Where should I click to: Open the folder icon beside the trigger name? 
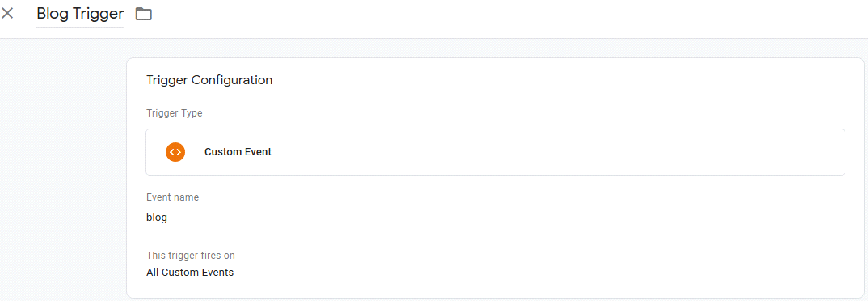tap(144, 14)
